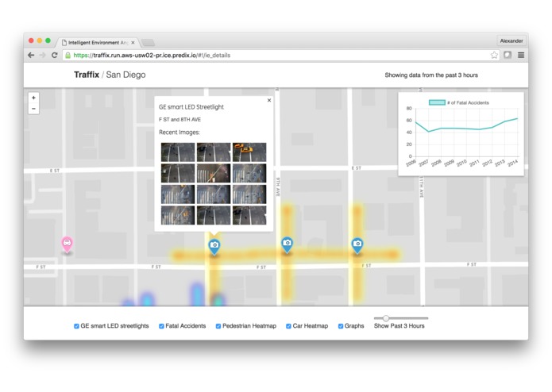Zoom in on the map with the plus button

33,98
